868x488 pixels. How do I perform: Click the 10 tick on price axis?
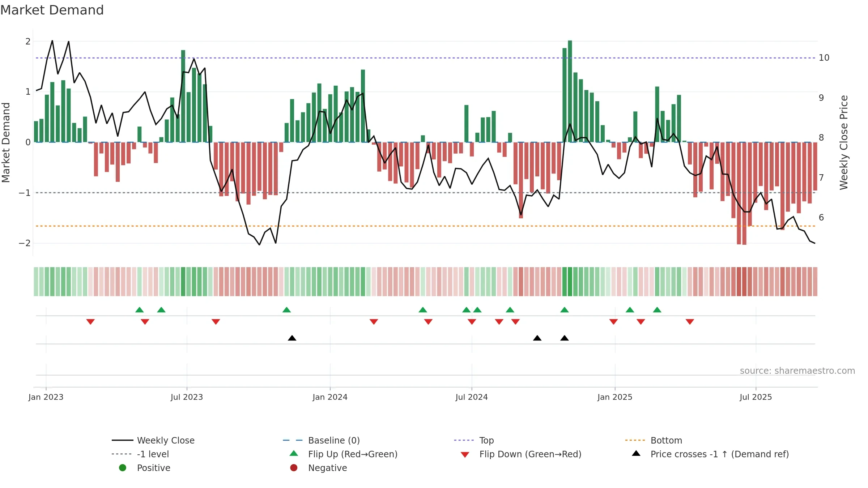coord(824,58)
